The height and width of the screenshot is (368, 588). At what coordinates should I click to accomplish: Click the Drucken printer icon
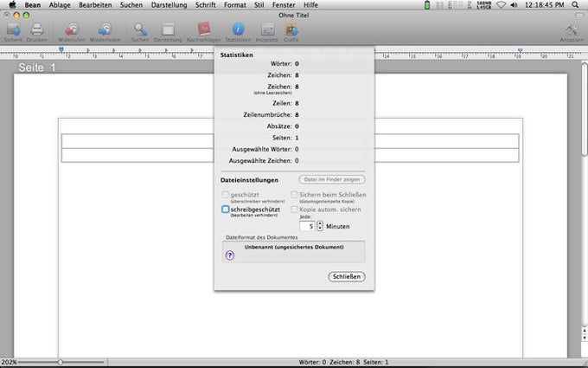coord(36,29)
